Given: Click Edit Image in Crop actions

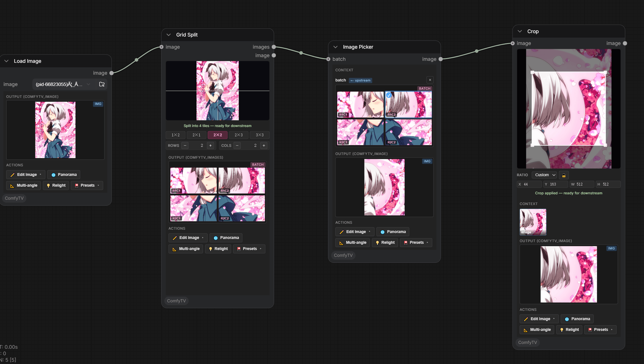Looking at the screenshot, I should (539, 319).
